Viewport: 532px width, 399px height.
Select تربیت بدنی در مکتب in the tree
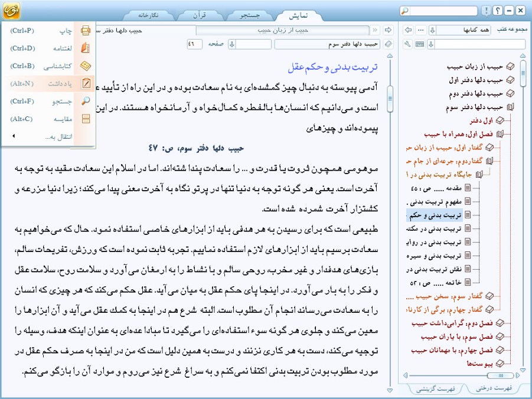tap(434, 228)
